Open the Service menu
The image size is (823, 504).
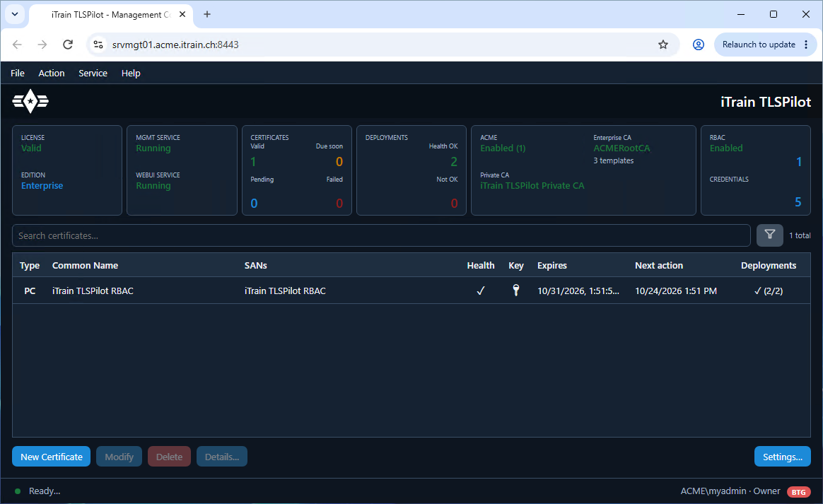pos(93,73)
